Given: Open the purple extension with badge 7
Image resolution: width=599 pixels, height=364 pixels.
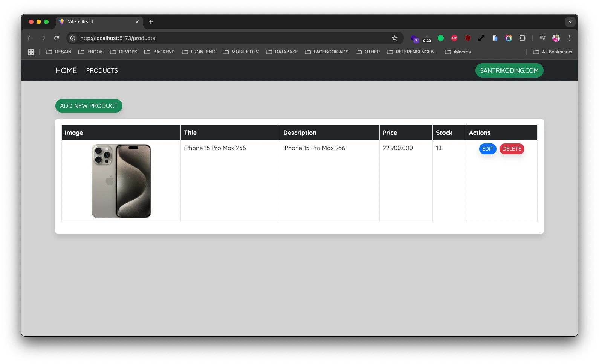Looking at the screenshot, I should (414, 38).
